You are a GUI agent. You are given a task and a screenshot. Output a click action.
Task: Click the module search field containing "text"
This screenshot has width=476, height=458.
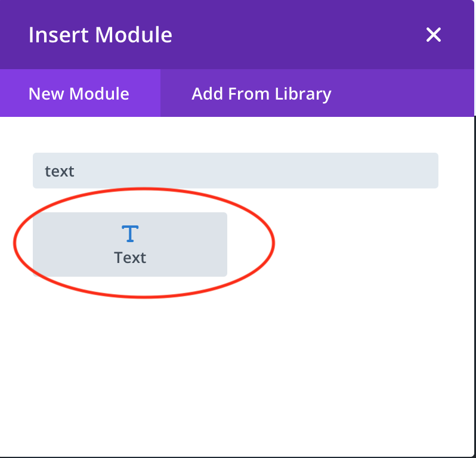pos(235,171)
